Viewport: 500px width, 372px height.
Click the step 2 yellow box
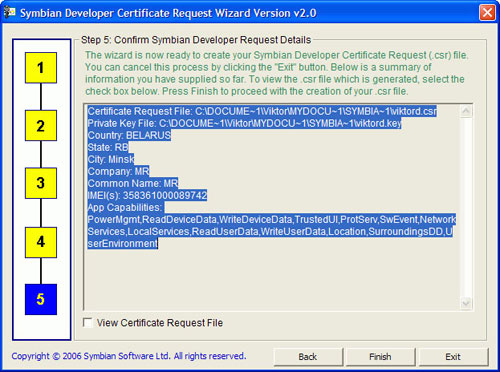[x=41, y=125]
